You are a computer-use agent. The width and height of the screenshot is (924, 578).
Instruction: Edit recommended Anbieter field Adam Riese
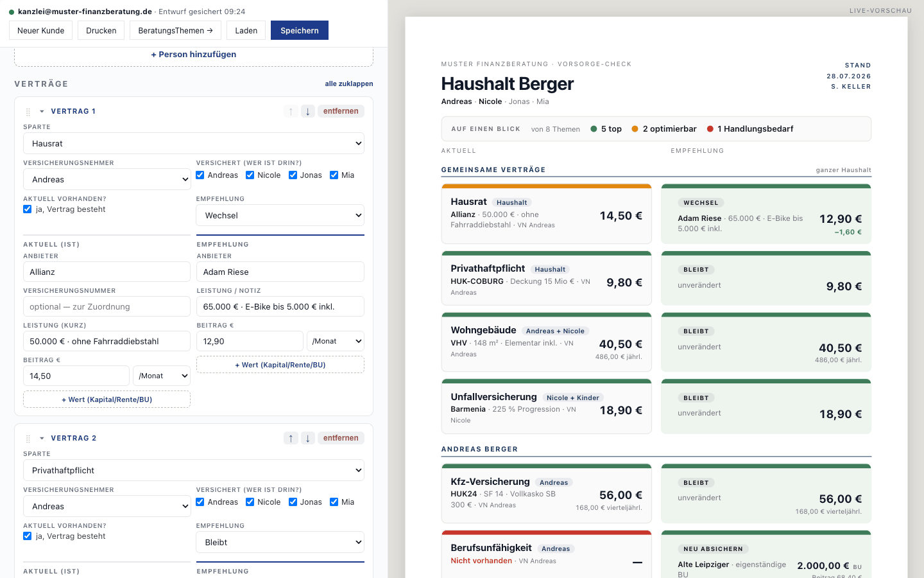280,272
